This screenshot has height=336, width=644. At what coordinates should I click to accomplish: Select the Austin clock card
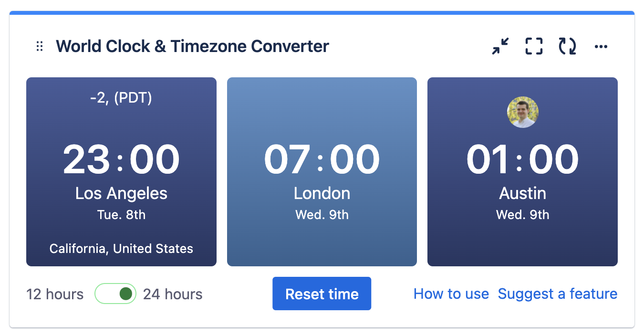[522, 172]
